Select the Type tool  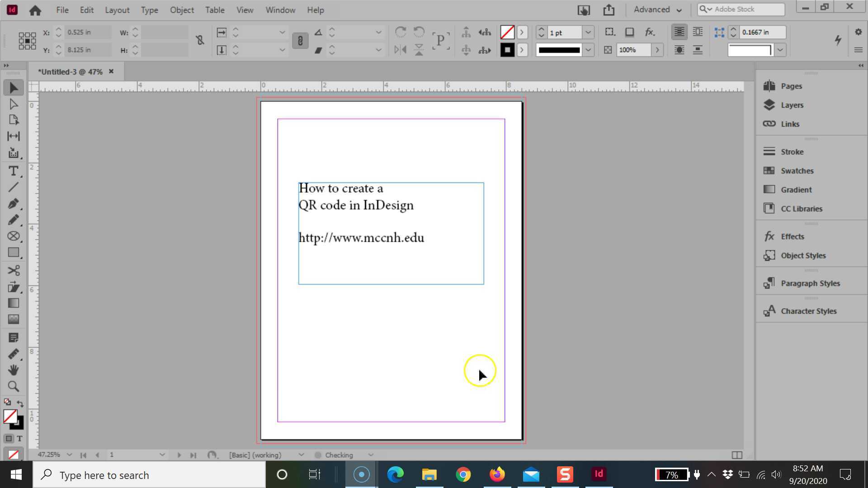[13, 171]
